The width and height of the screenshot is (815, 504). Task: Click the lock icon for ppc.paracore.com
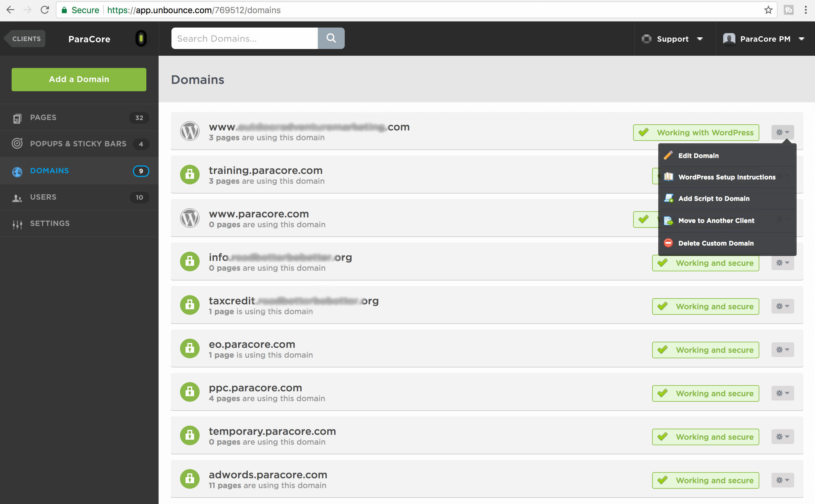click(190, 392)
